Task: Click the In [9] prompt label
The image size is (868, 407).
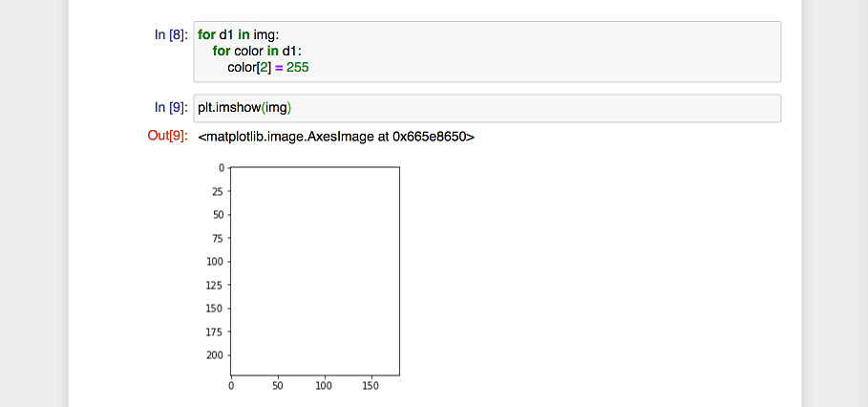Action: [x=170, y=108]
